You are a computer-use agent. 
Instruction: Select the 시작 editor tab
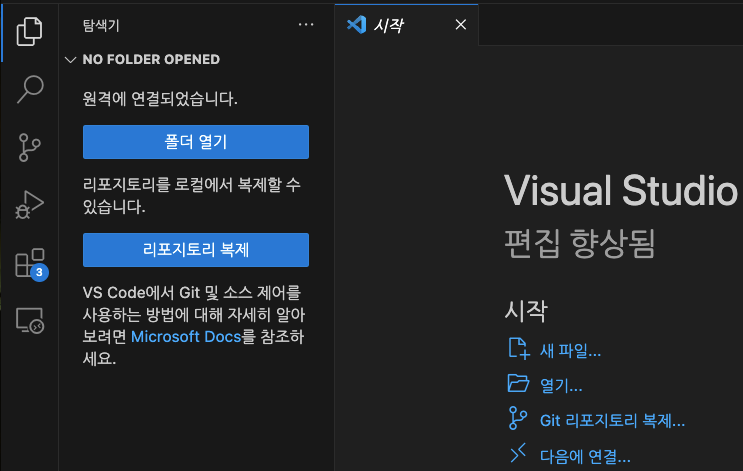click(x=406, y=25)
